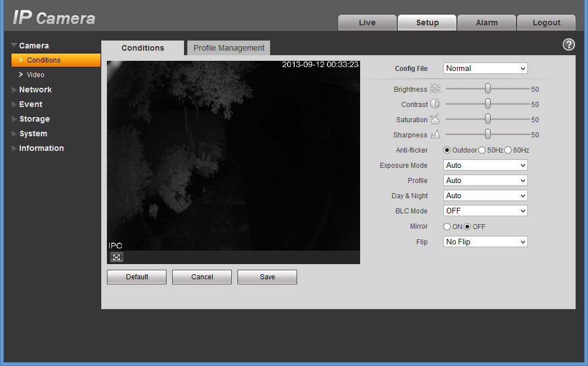This screenshot has height=366, width=588.
Task: Click the Default button
Action: 137,277
